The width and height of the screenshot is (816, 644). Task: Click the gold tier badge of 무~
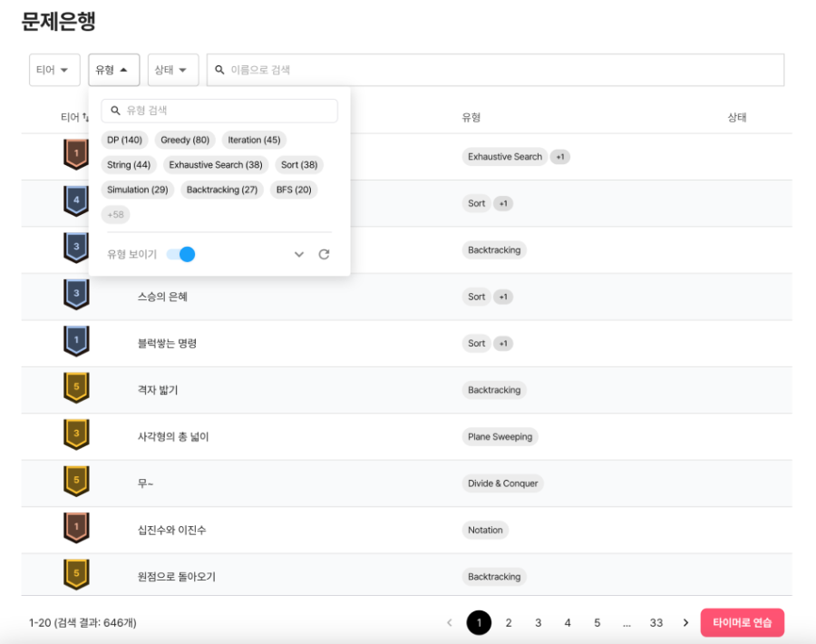click(x=76, y=481)
